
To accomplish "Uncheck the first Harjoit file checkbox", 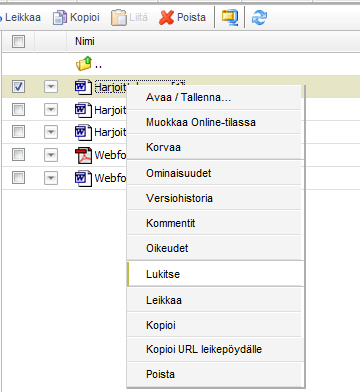I will click(18, 87).
